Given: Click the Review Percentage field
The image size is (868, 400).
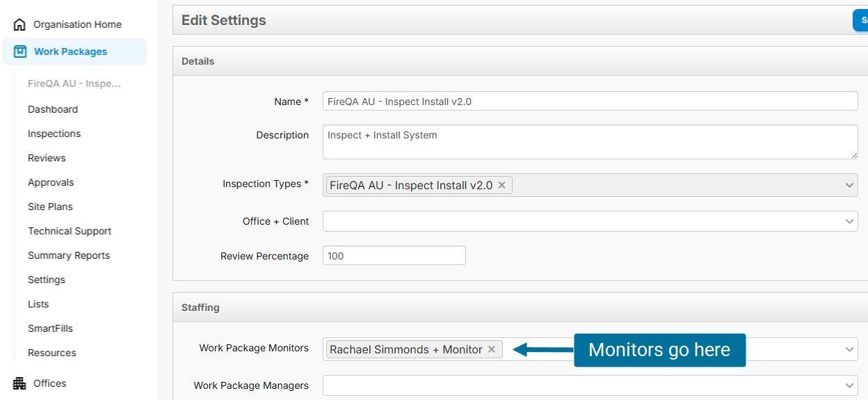Looking at the screenshot, I should [394, 256].
